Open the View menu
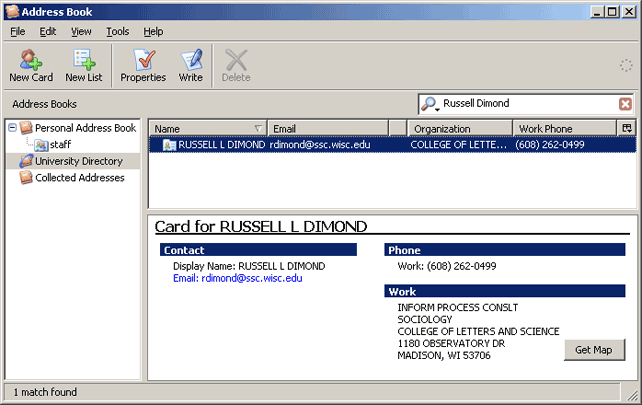Screen dimensions: 642x405 81,32
